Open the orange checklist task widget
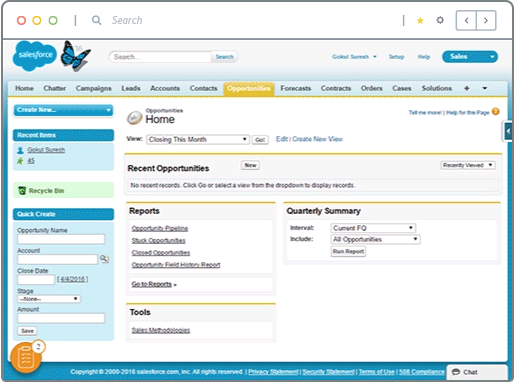Image resolution: width=514 pixels, height=382 pixels. tap(26, 357)
